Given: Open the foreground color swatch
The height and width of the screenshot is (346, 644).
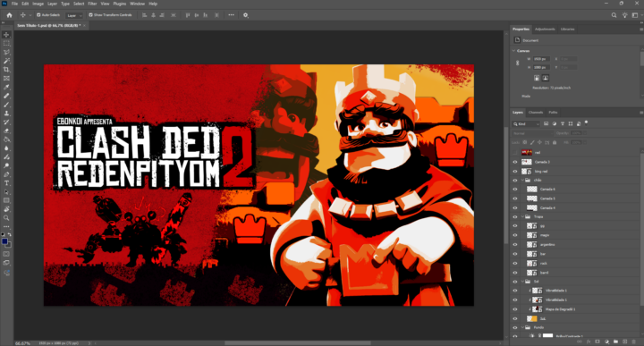Looking at the screenshot, I should click(4, 241).
